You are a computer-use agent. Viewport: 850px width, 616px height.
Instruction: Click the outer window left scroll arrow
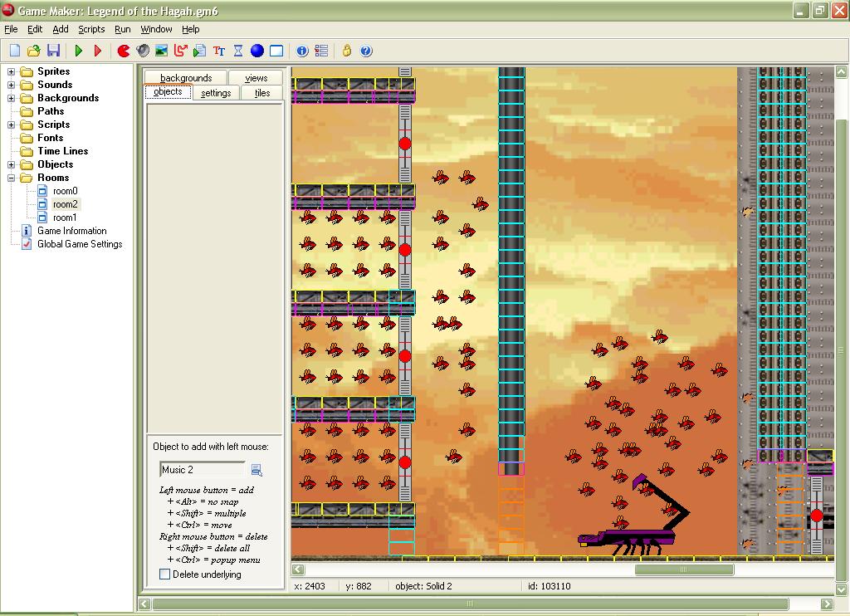pyautogui.click(x=144, y=604)
